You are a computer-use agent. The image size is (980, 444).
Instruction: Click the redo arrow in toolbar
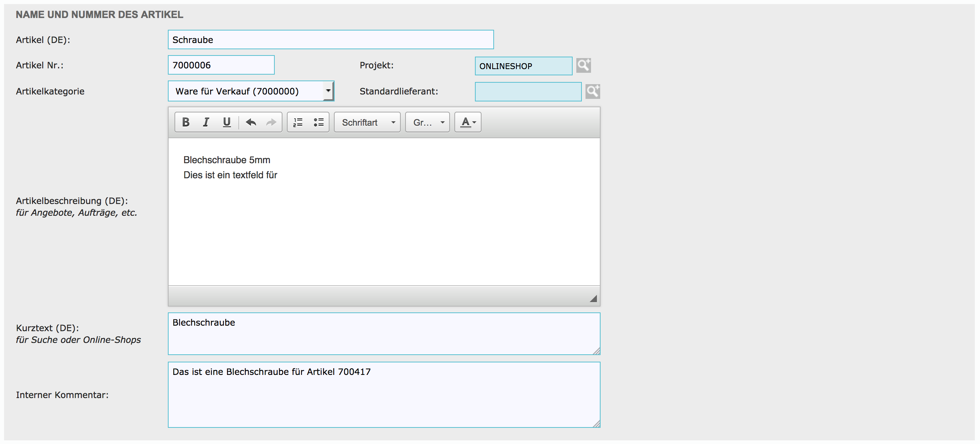pos(271,122)
